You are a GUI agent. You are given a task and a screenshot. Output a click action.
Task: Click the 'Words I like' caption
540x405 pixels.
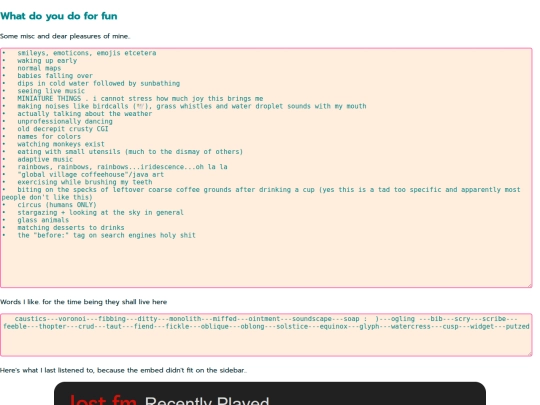83,302
